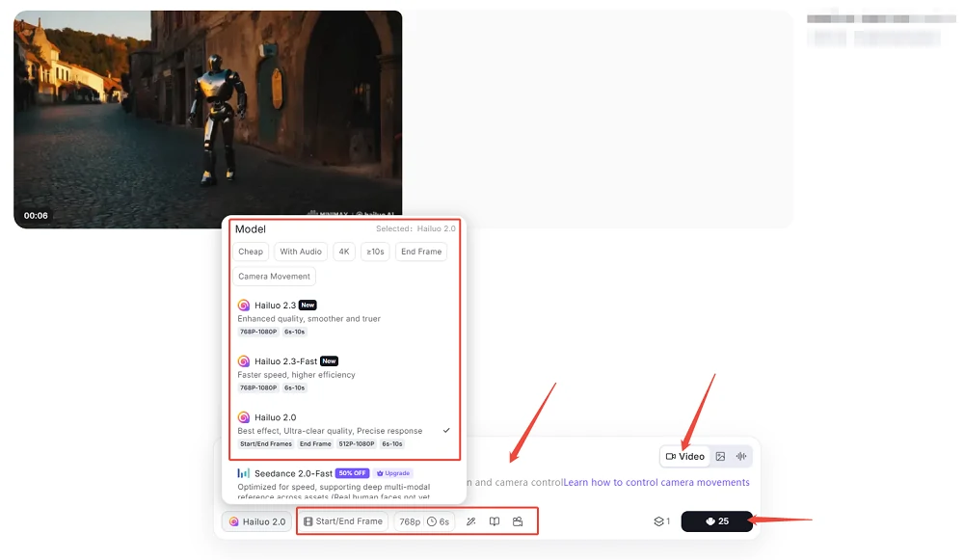Screen dimensions: 964x560
Task: Filter models by End Frame tag
Action: tap(421, 252)
